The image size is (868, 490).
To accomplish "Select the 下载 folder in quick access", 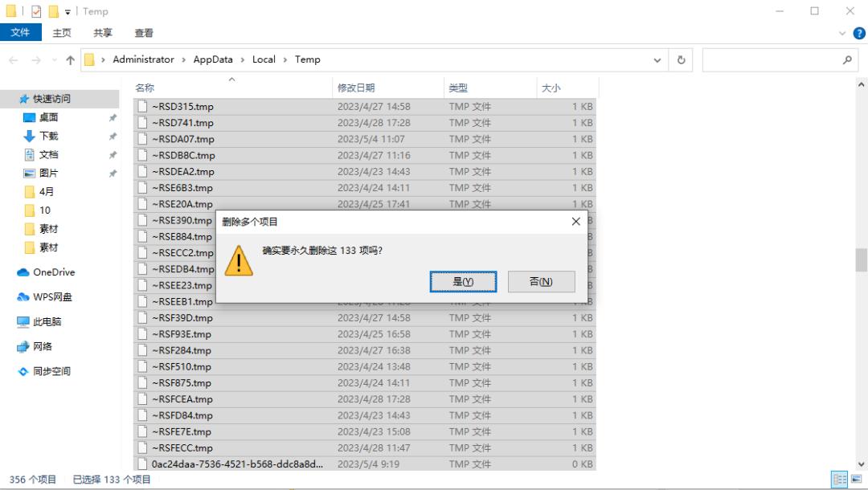I will tap(48, 136).
